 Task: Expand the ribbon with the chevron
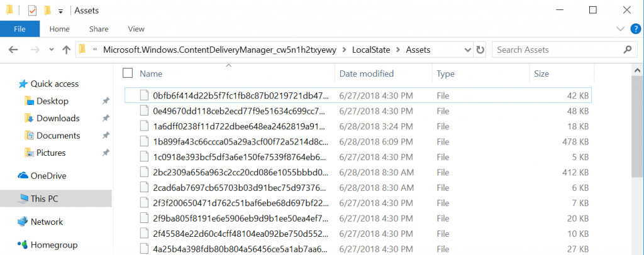point(620,29)
